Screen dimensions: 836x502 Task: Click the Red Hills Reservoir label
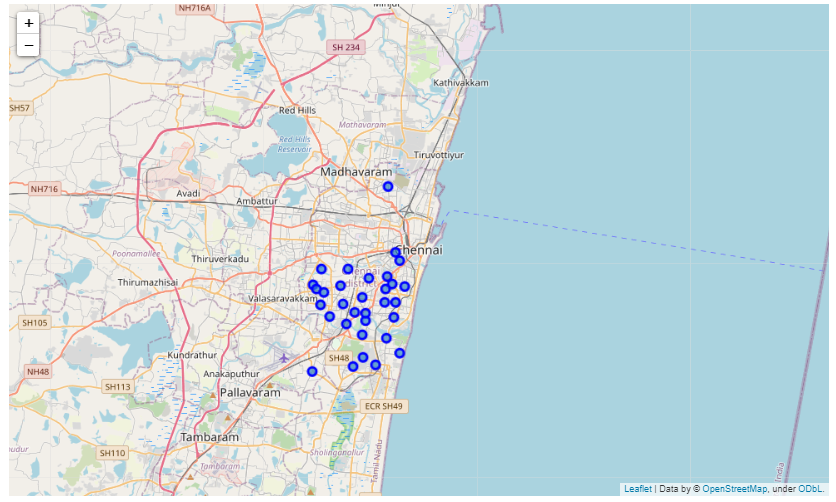(x=294, y=144)
